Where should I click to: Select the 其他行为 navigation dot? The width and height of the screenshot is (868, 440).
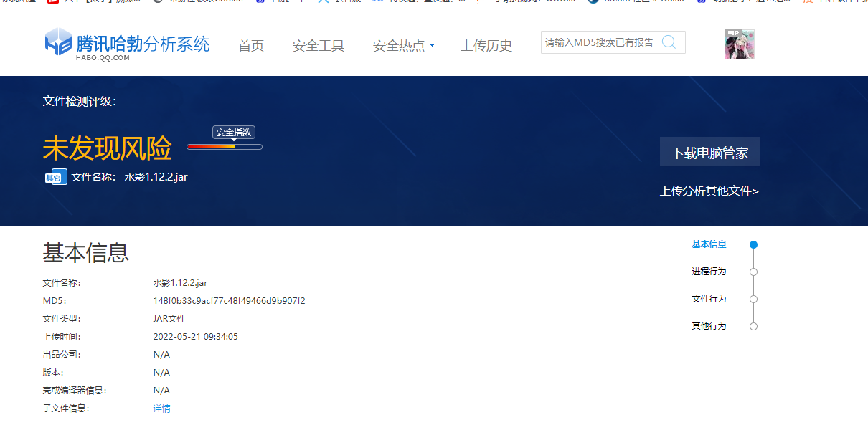coord(753,326)
